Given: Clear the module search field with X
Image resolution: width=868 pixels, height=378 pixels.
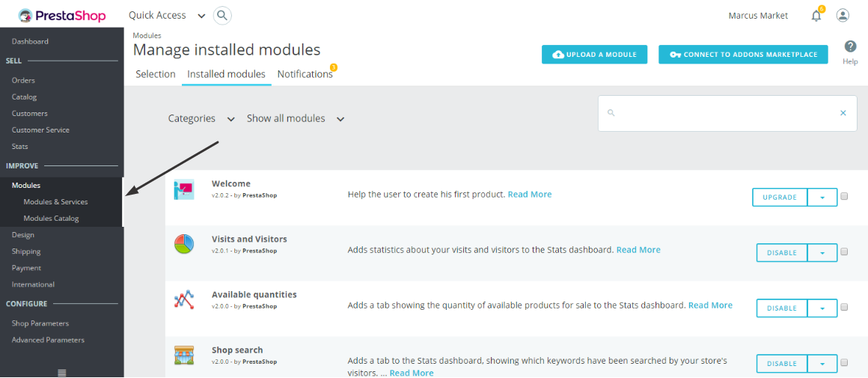Looking at the screenshot, I should pyautogui.click(x=843, y=113).
